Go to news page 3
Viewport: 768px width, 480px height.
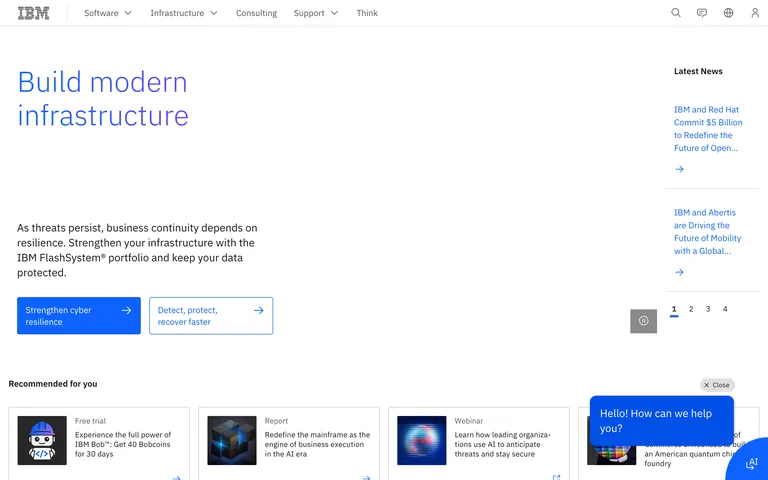(708, 309)
